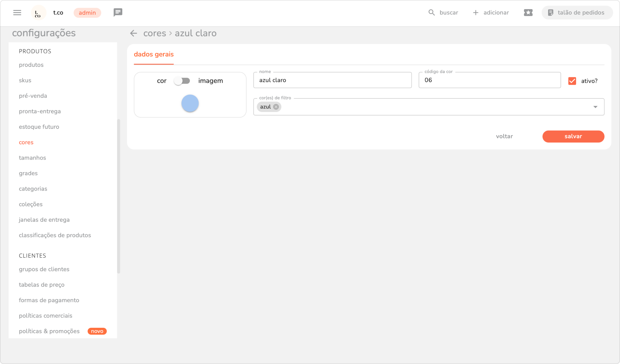The image size is (620, 364).
Task: Click the código da cor field
Action: tap(489, 80)
